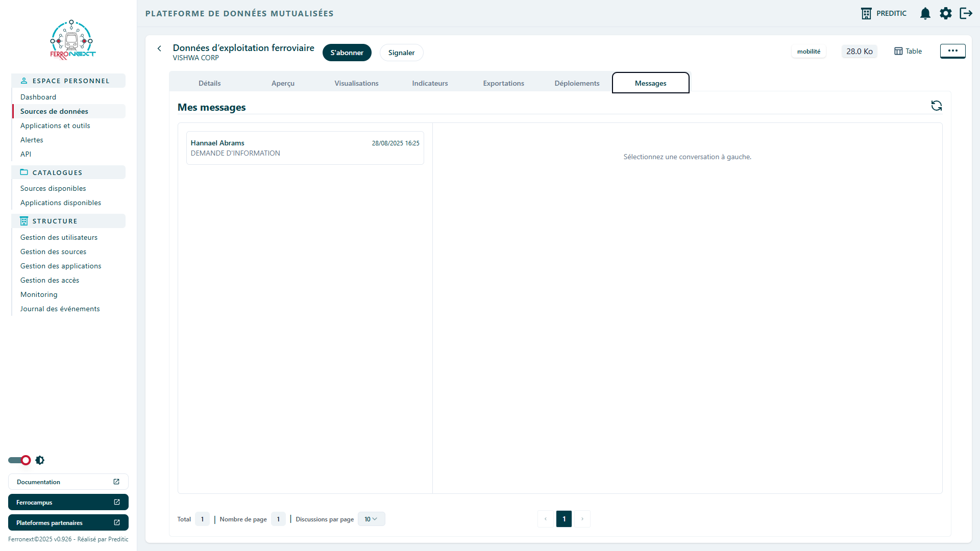Click the S'abonner button
The image size is (980, 551).
click(347, 53)
